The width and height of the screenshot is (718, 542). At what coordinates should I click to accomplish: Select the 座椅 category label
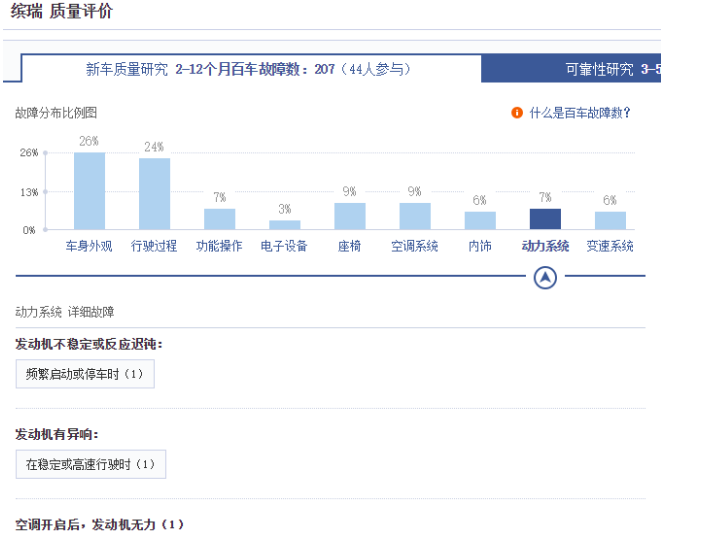[x=349, y=246]
